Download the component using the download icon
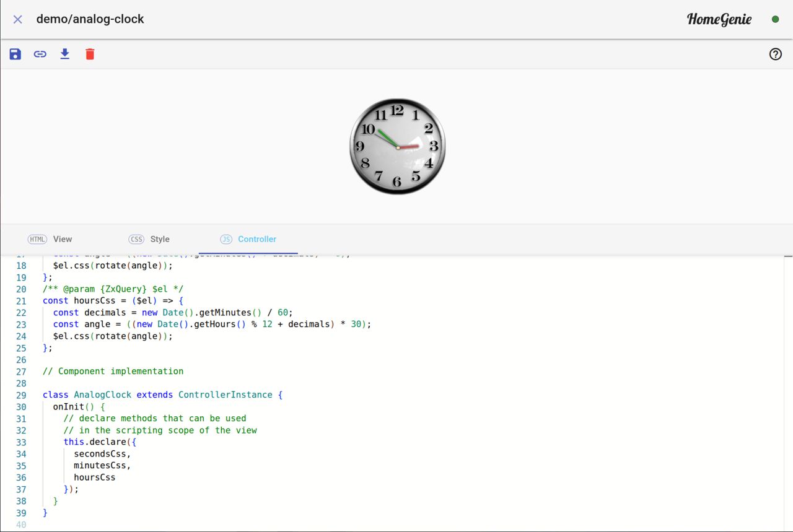 (65, 54)
